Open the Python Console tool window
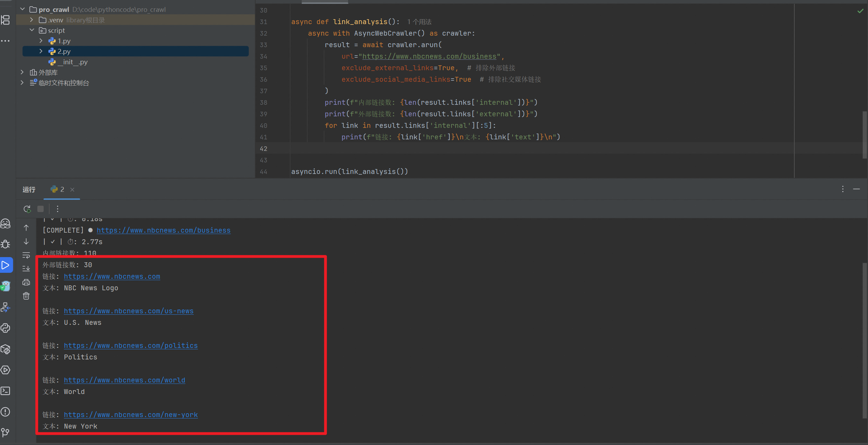Screen dimensions: 868x445 (6, 328)
